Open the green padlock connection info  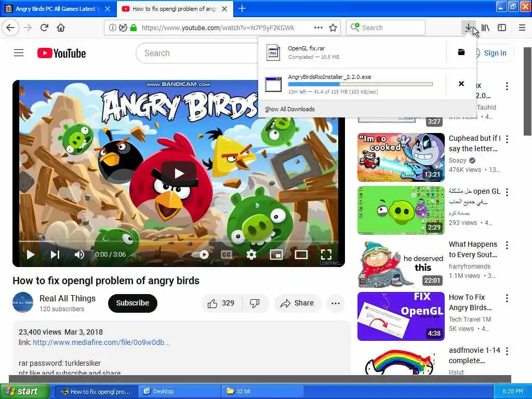(134, 28)
